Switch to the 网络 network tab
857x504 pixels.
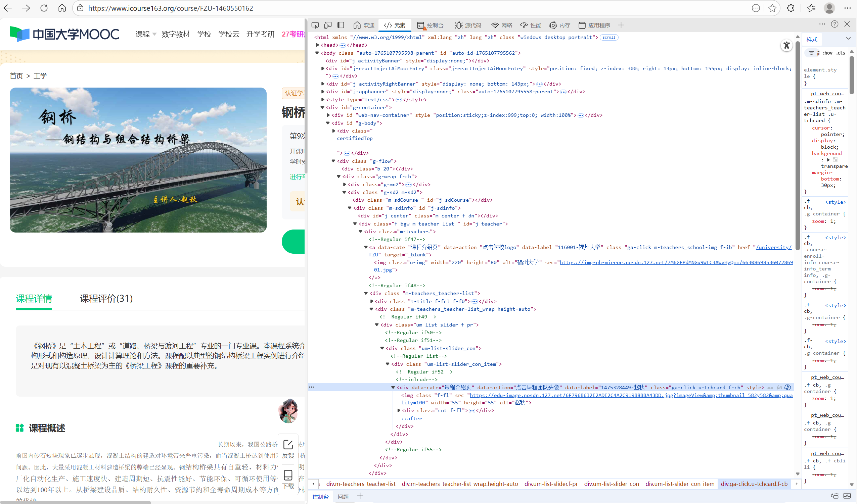(502, 25)
